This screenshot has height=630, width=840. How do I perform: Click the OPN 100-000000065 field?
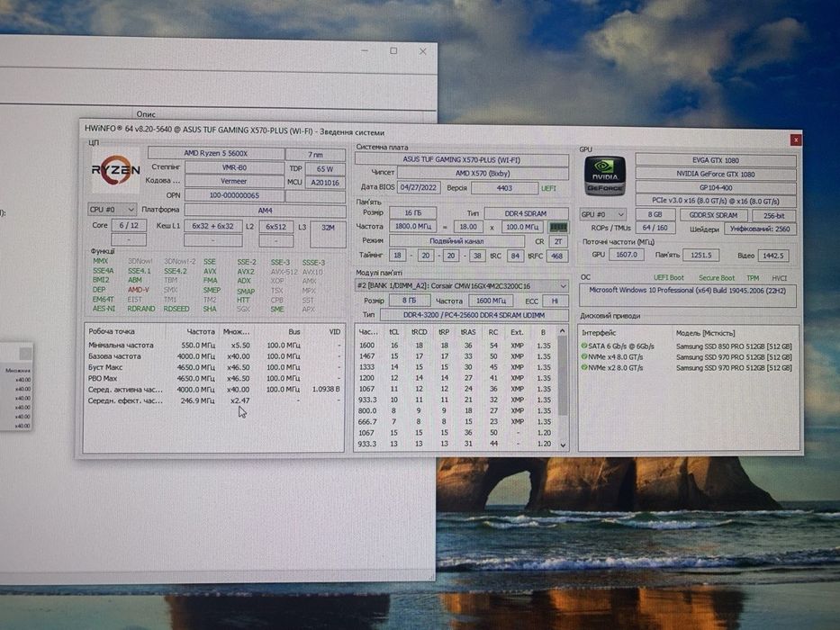coord(234,195)
